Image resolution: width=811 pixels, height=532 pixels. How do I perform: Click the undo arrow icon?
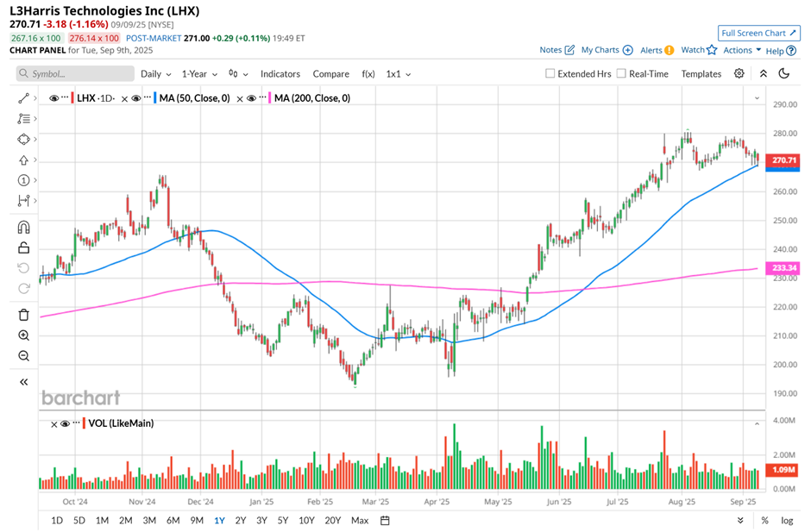[x=24, y=268]
